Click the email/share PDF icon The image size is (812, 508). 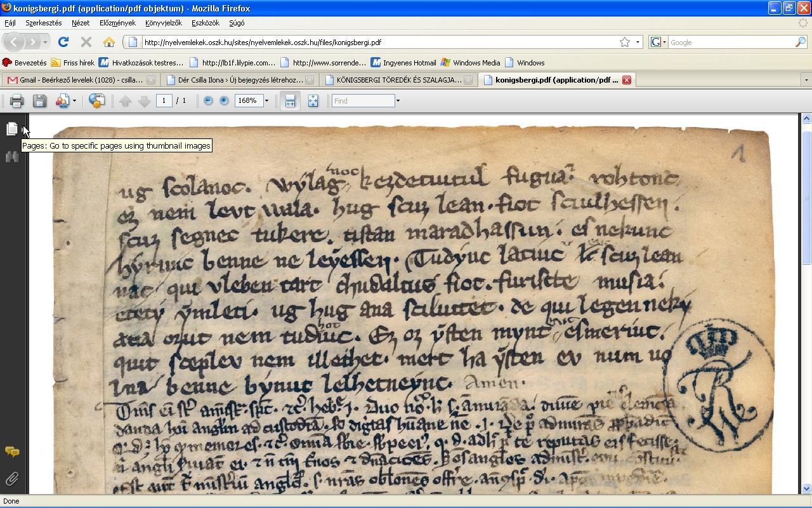(62, 101)
